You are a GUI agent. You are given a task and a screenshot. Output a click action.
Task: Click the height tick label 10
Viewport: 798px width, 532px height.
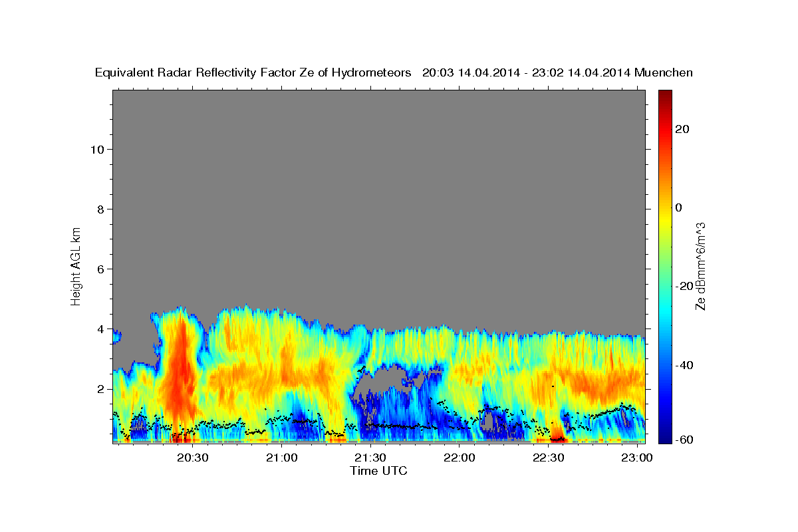(96, 149)
